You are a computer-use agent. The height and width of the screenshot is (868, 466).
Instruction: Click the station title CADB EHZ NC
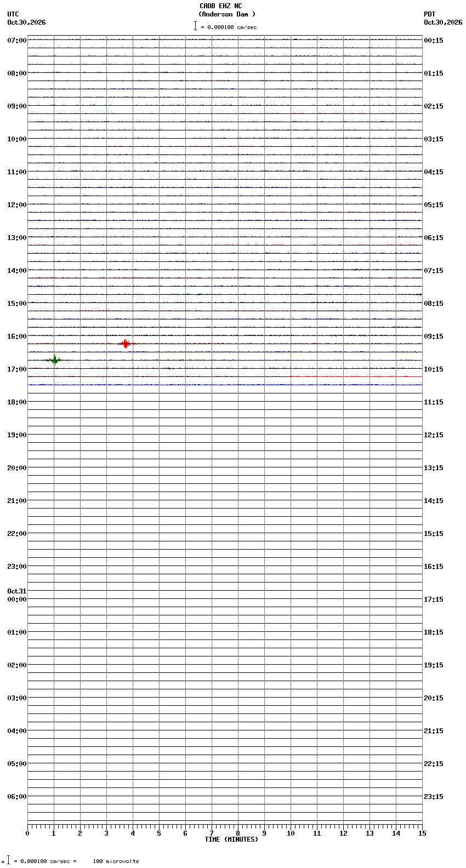tap(220, 6)
